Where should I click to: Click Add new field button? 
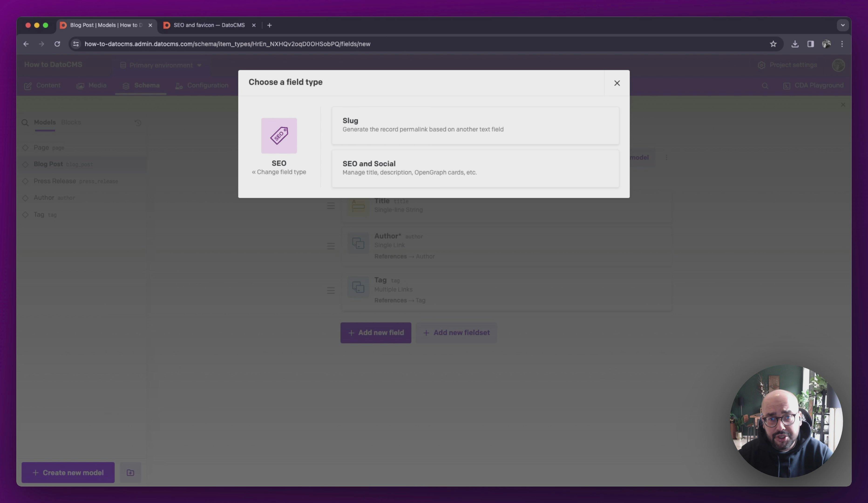tap(376, 332)
